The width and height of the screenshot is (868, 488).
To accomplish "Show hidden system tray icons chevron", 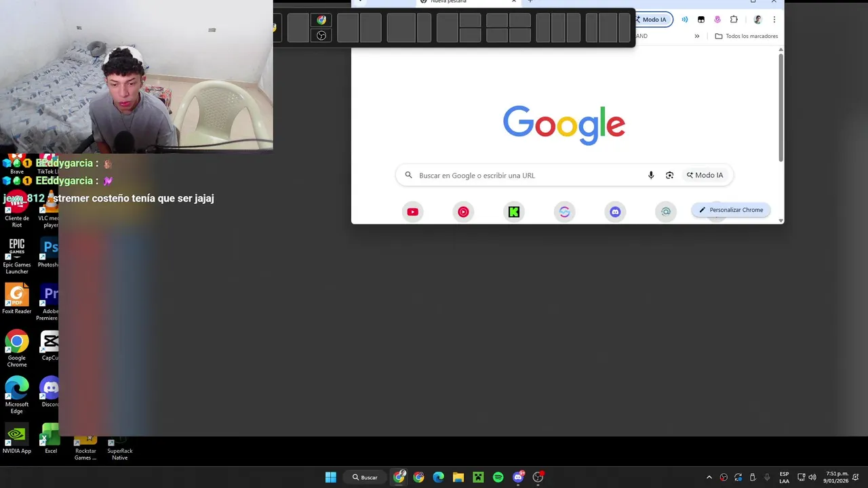I will coord(709,477).
